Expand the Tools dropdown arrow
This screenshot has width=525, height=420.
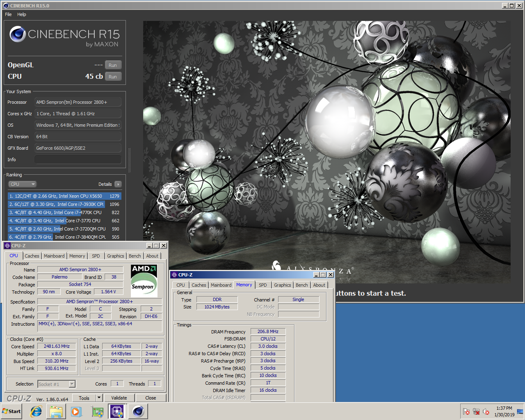tap(99, 398)
